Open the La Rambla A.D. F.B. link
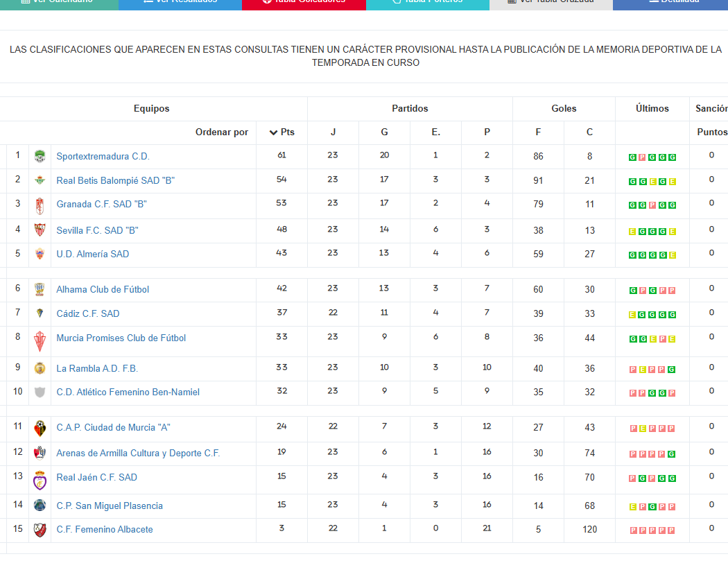The height and width of the screenshot is (561, 728). (x=97, y=369)
